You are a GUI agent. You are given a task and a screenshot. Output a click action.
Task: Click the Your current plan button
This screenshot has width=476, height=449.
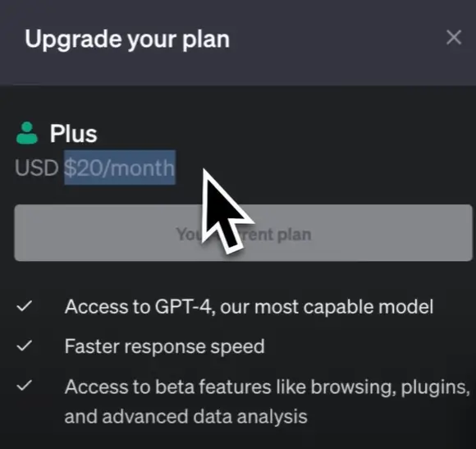click(243, 233)
